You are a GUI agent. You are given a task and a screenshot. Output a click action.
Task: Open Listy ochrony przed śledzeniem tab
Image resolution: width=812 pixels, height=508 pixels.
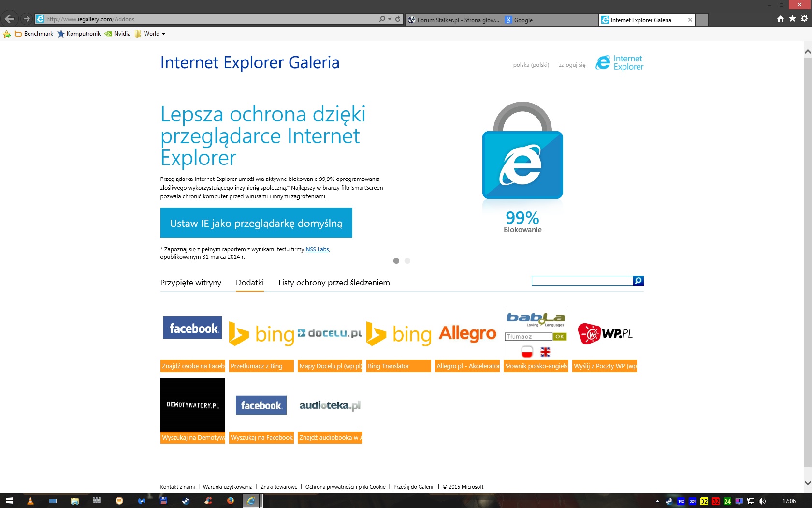click(x=334, y=283)
